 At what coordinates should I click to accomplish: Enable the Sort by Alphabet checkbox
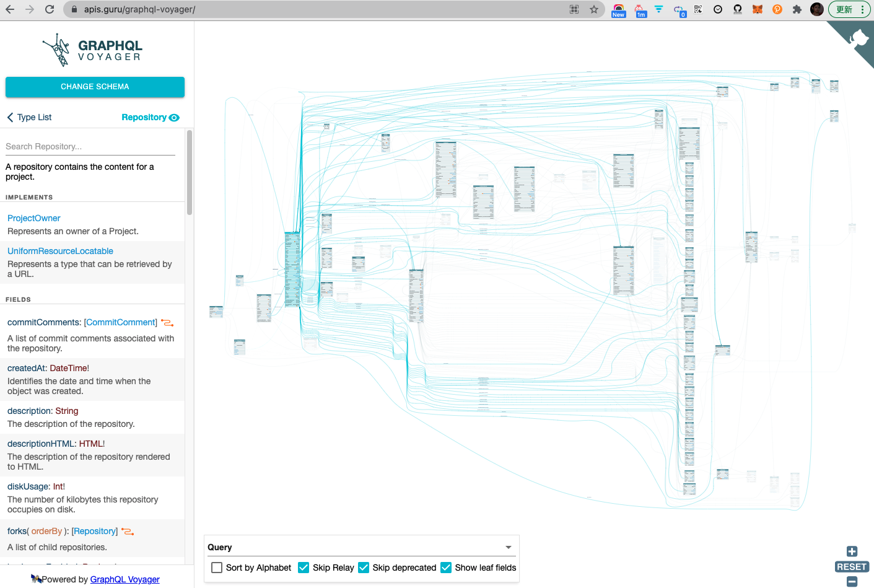217,568
